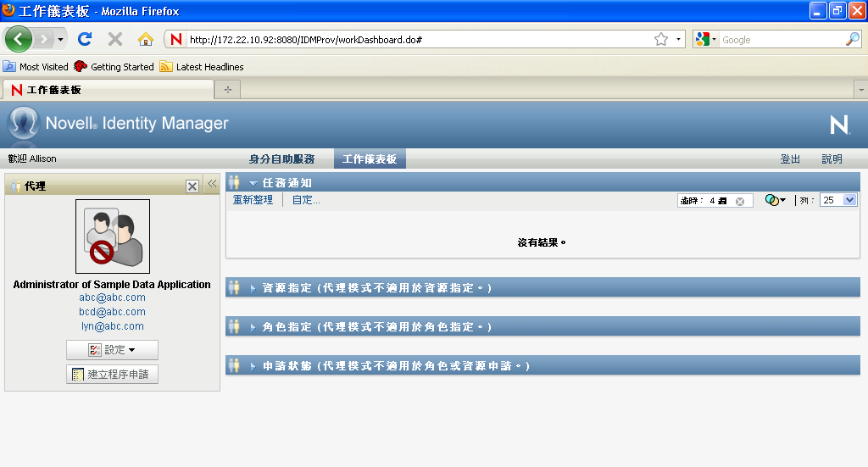Open the rows-per-page 25 dropdown
This screenshot has height=467, width=868.
pyautogui.click(x=838, y=200)
